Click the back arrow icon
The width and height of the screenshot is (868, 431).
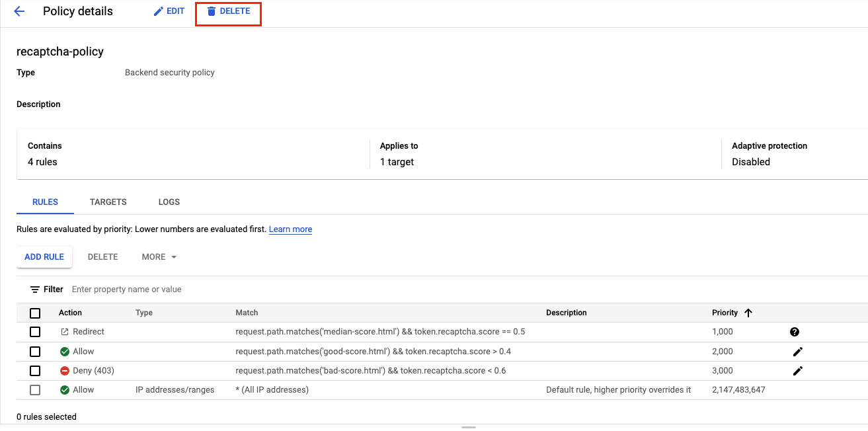click(x=19, y=11)
